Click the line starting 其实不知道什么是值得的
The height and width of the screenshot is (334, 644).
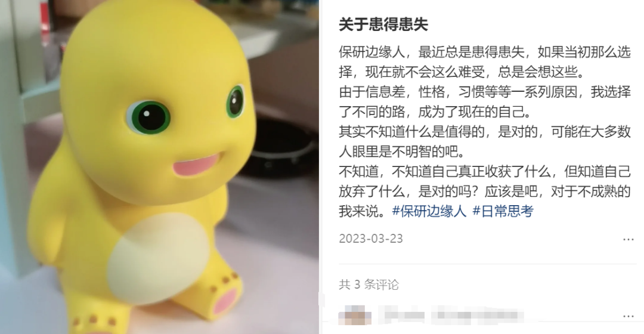(485, 132)
